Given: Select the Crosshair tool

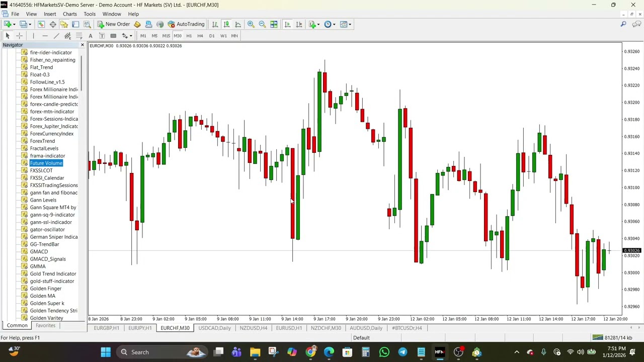Looking at the screenshot, I should click(19, 36).
